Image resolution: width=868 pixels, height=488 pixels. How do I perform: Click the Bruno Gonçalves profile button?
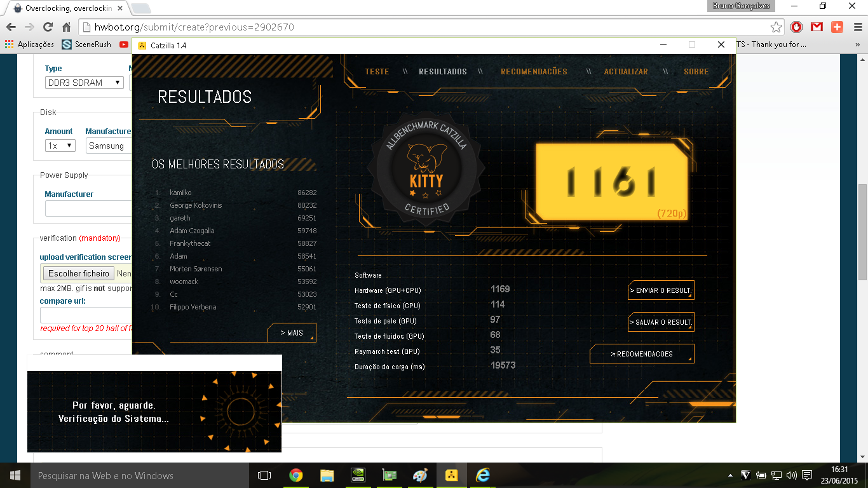(x=742, y=6)
